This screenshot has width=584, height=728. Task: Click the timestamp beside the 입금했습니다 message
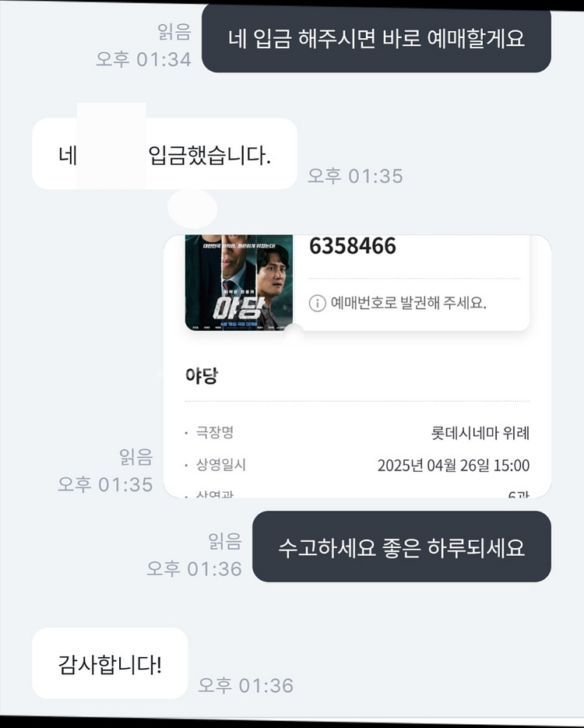tap(355, 176)
